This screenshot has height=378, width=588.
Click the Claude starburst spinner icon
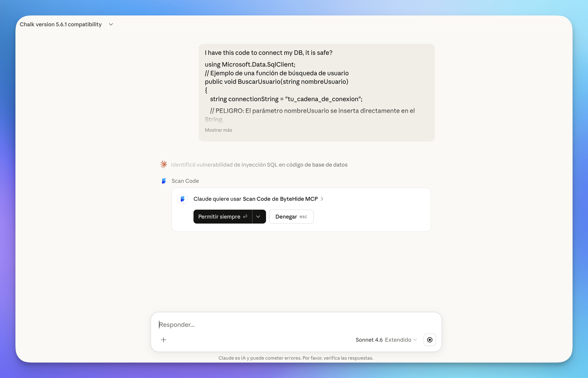click(164, 164)
